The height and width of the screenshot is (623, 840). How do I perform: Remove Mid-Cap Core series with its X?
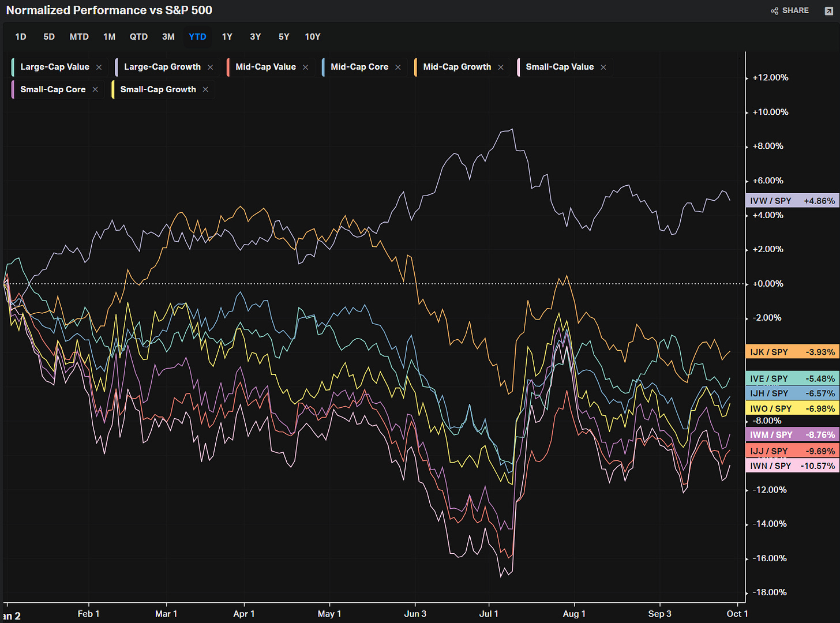397,67
